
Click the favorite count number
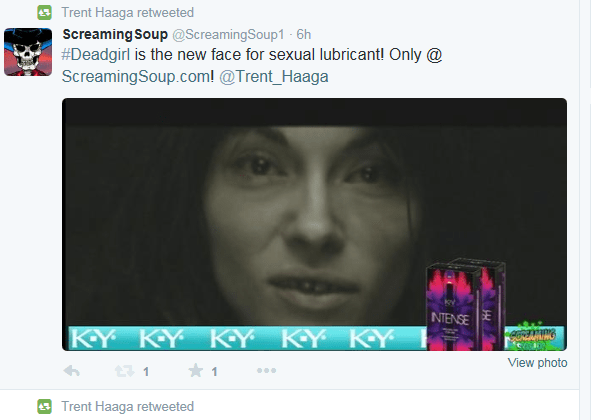(214, 372)
